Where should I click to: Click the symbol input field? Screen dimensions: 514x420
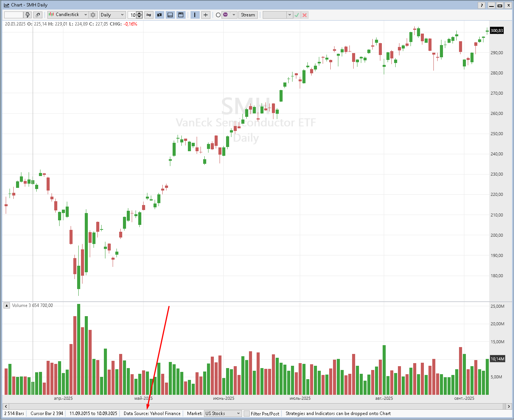pos(14,15)
